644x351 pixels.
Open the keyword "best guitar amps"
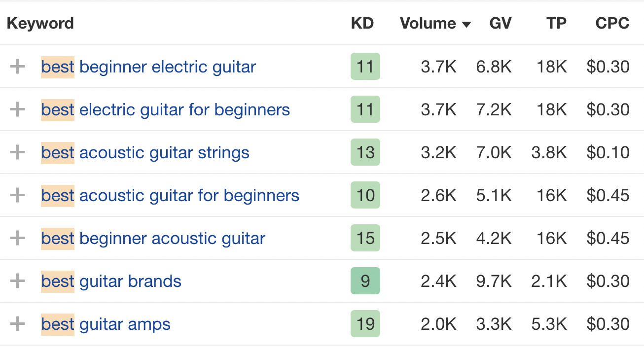tap(106, 324)
